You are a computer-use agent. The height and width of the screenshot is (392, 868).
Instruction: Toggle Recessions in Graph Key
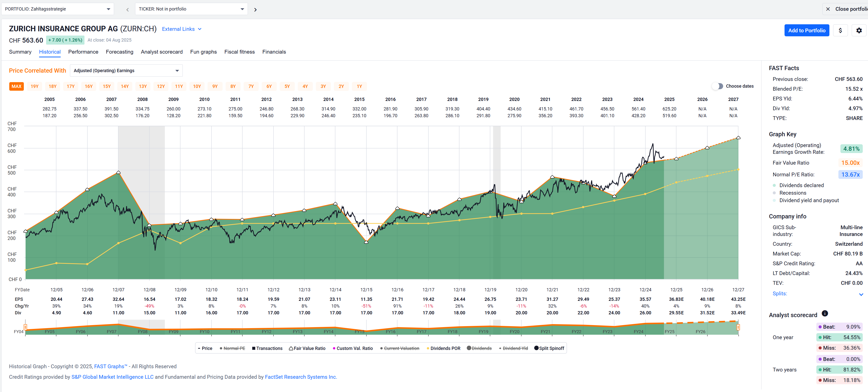point(789,193)
